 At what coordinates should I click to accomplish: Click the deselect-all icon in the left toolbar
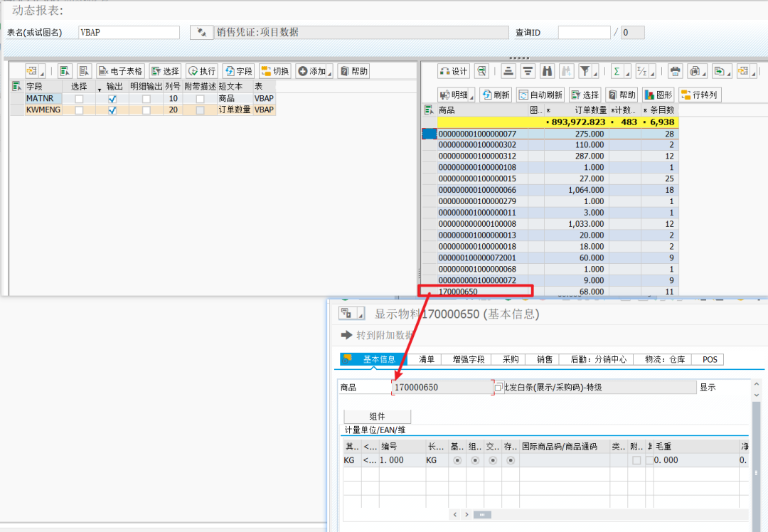coord(84,71)
